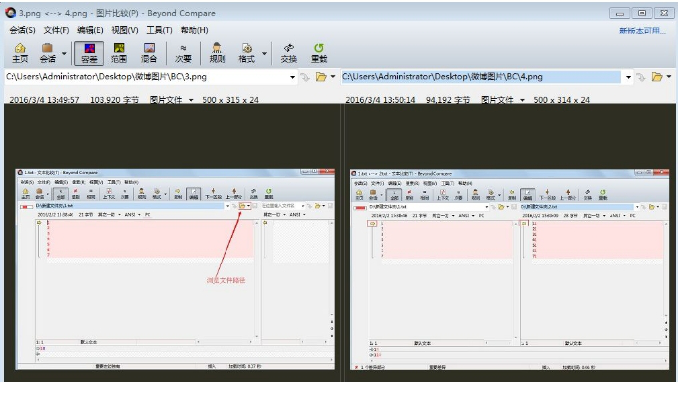
Task: Click the right file path input field
Action: (481, 77)
